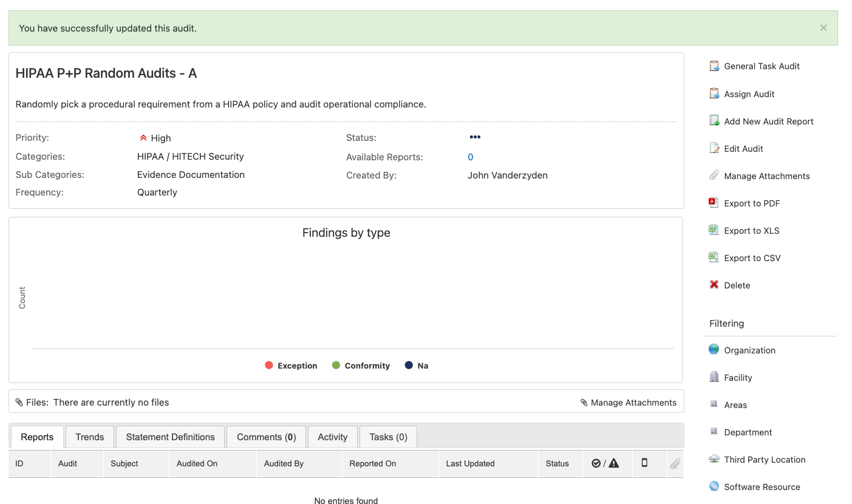
Task: Filter by Third Party Location
Action: point(765,460)
